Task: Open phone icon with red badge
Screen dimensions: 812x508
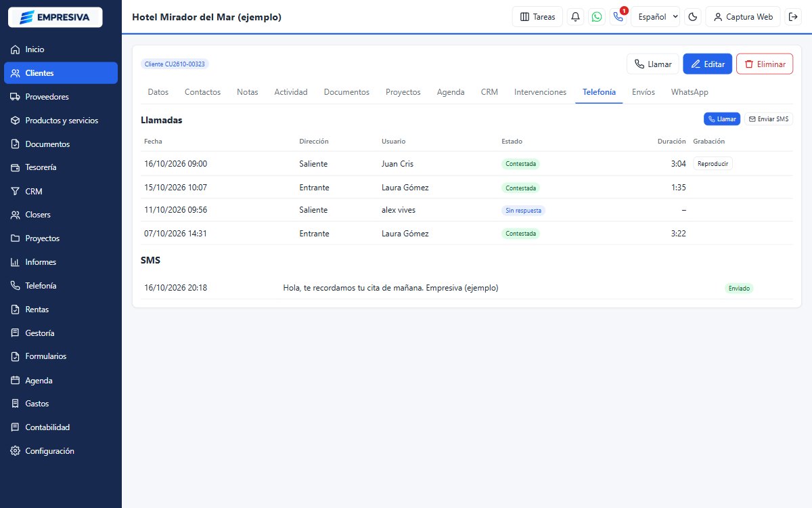Action: tap(618, 17)
